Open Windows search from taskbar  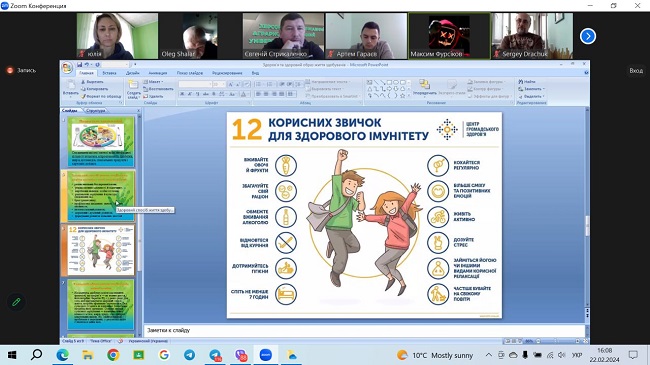[36, 355]
